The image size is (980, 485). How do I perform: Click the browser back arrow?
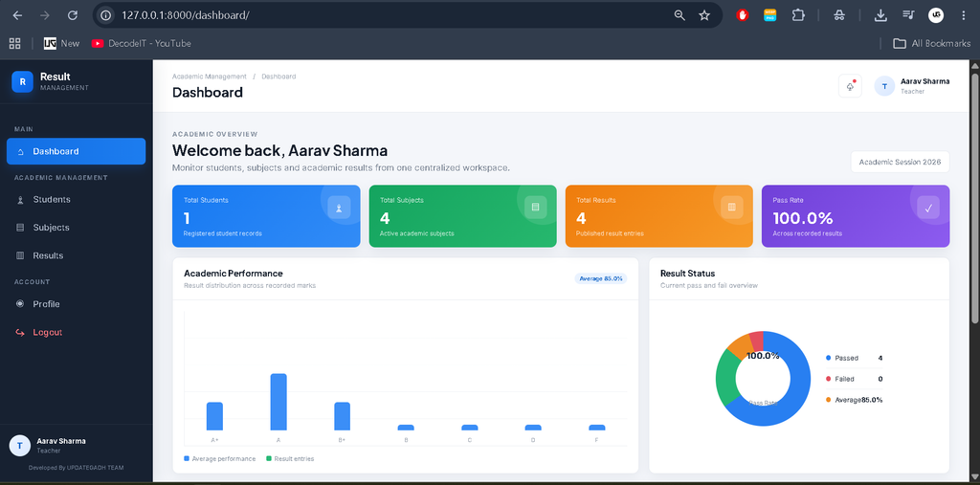click(17, 15)
